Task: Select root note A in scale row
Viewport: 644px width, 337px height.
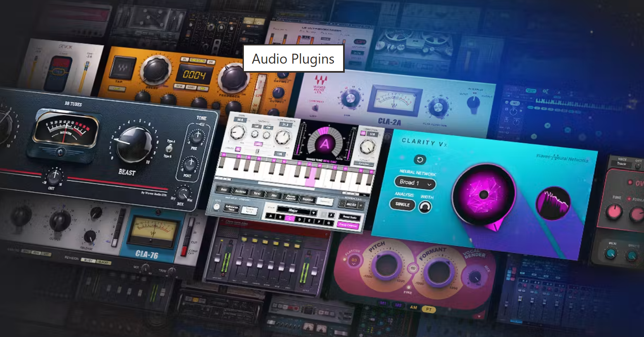Action: click(270, 216)
